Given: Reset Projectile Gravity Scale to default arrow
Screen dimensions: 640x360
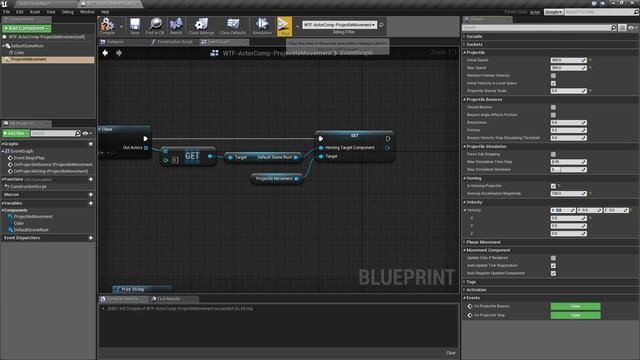Looking at the screenshot, I should point(590,91).
